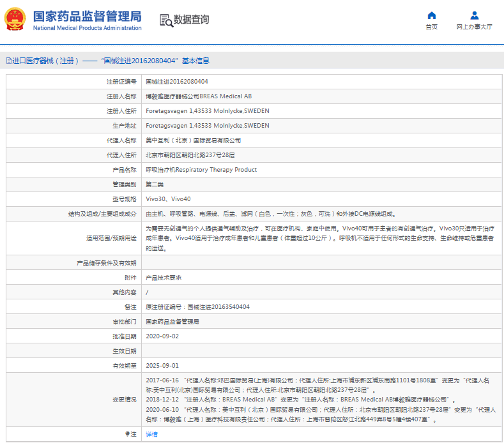This screenshot has width=504, height=443.
Task: Click 美中互利（北京）国际贸易有限公司 in 代理人名称 row
Action: pyautogui.click(x=193, y=140)
